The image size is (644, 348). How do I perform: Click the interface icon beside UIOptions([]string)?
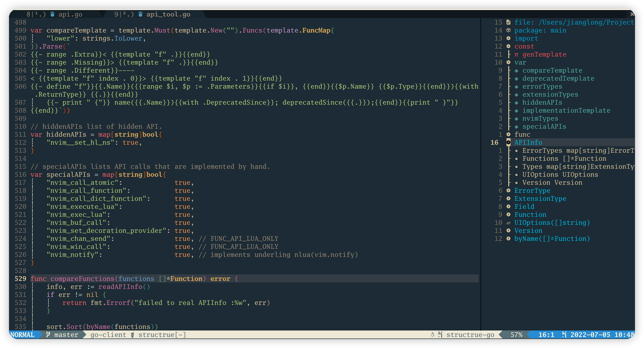(508, 223)
